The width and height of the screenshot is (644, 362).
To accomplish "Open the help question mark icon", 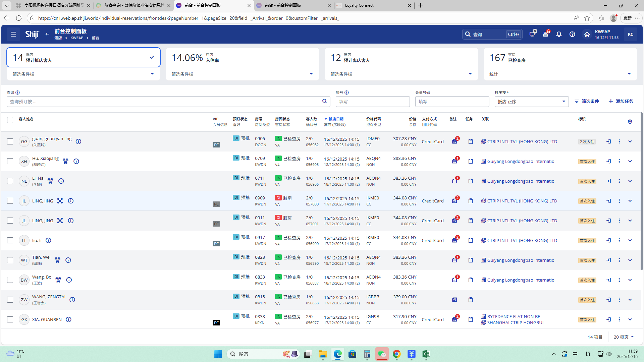I will tap(572, 34).
